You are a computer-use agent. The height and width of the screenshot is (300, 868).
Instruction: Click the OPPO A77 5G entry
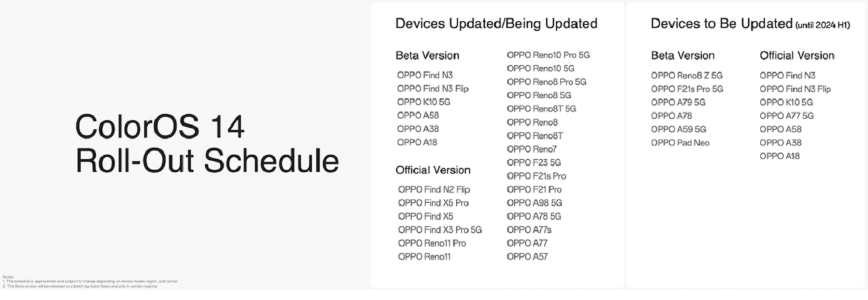click(787, 116)
